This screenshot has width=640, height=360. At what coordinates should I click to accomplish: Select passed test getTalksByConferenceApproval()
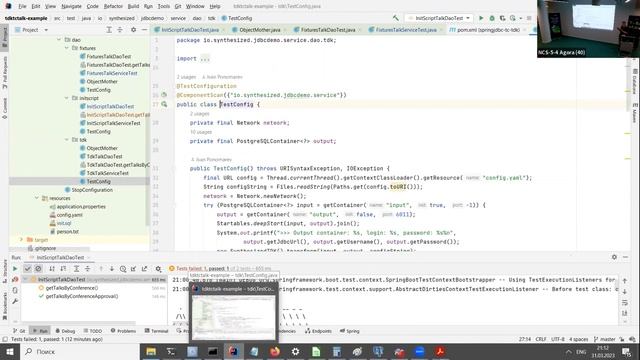[82, 296]
